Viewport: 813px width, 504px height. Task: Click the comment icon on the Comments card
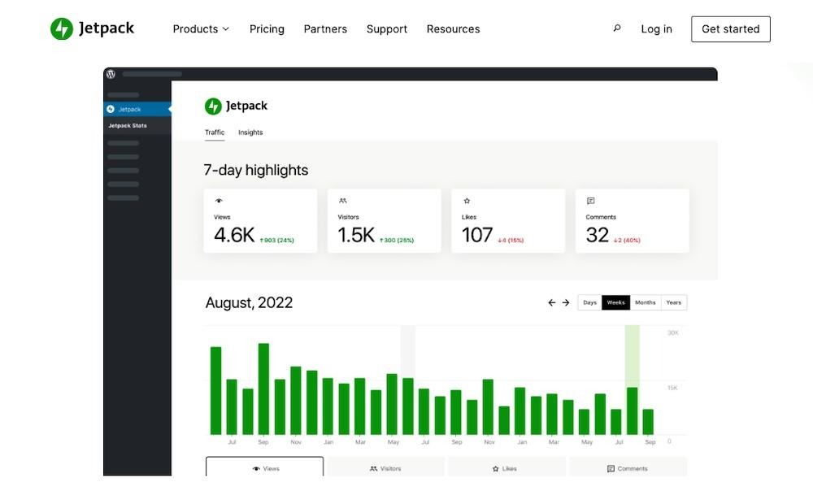pos(590,201)
